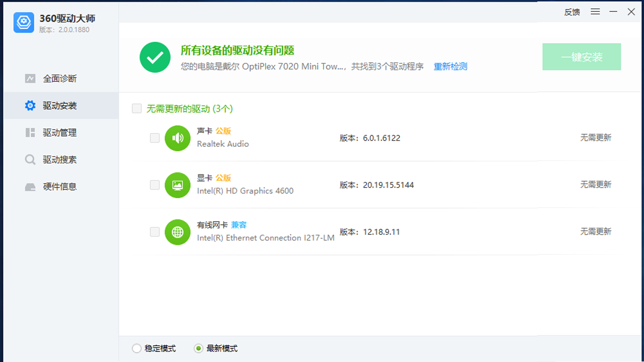Click the 360驱动大师 logo at top left
The height and width of the screenshot is (362, 644).
point(23,23)
